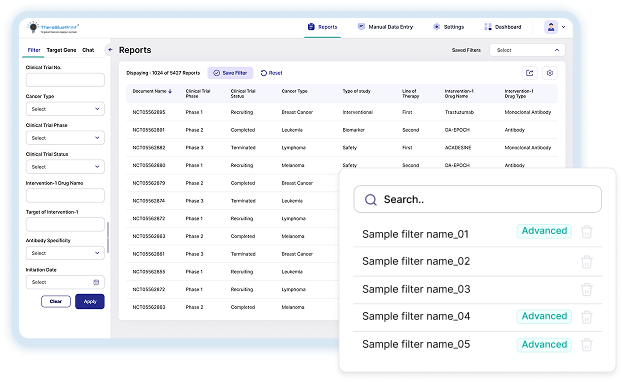Click the search magnifier icon
The image size is (623, 382).
point(371,200)
